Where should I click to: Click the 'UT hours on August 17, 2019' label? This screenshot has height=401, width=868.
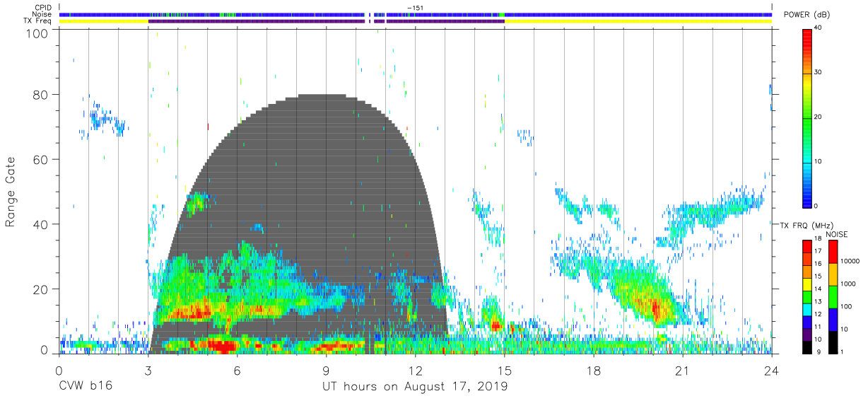click(x=414, y=387)
